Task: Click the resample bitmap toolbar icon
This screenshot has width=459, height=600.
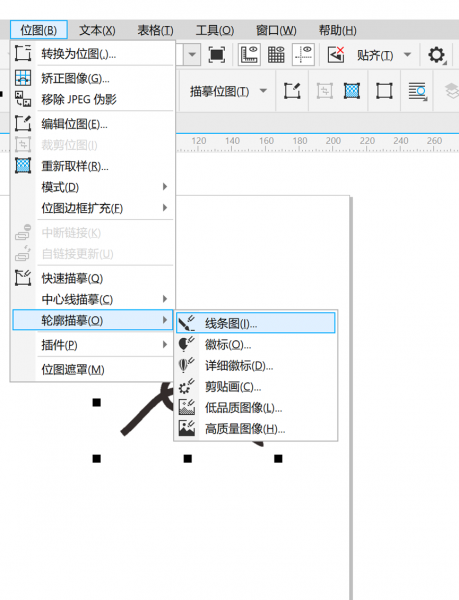Action: 352,91
